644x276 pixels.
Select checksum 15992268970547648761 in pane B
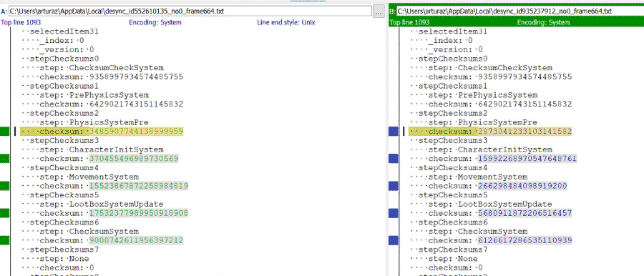[x=527, y=159]
